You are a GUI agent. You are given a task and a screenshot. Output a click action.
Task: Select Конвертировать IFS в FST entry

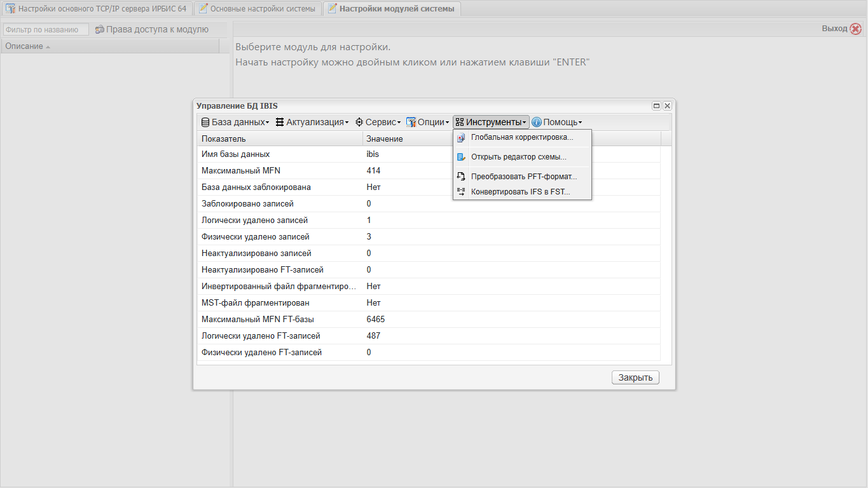coord(522,191)
